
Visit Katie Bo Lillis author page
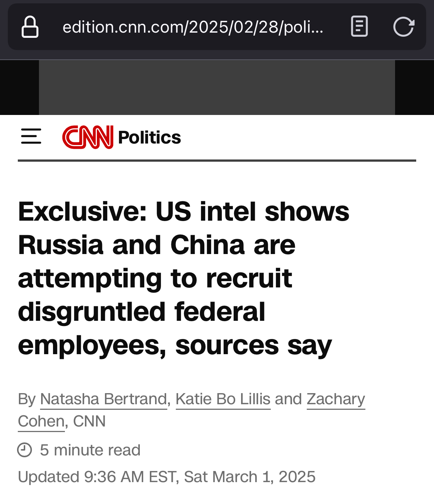(223, 399)
